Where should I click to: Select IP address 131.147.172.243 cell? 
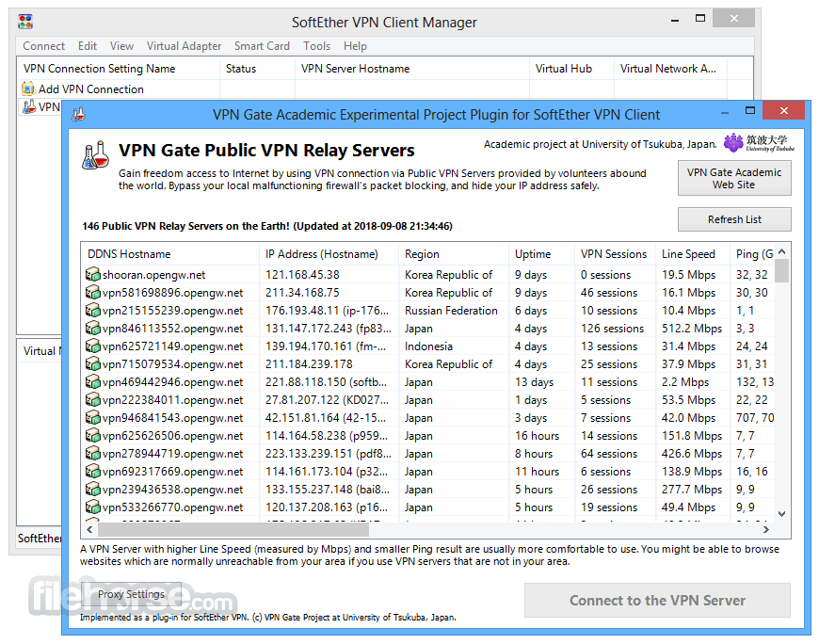[x=328, y=329]
